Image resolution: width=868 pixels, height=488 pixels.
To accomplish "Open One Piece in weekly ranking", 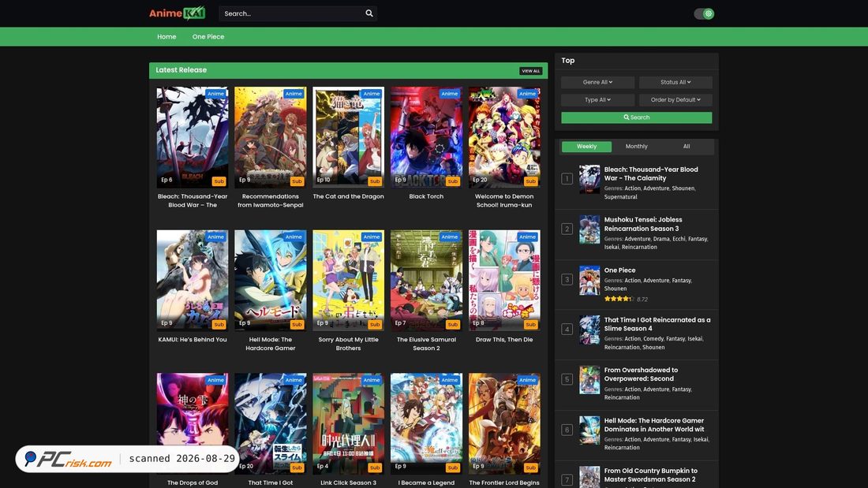I will click(x=619, y=270).
